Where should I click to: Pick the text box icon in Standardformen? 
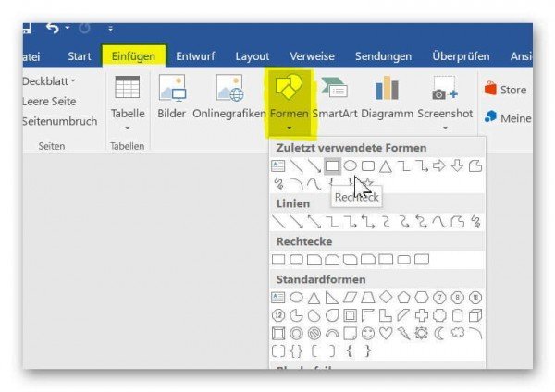tap(277, 297)
